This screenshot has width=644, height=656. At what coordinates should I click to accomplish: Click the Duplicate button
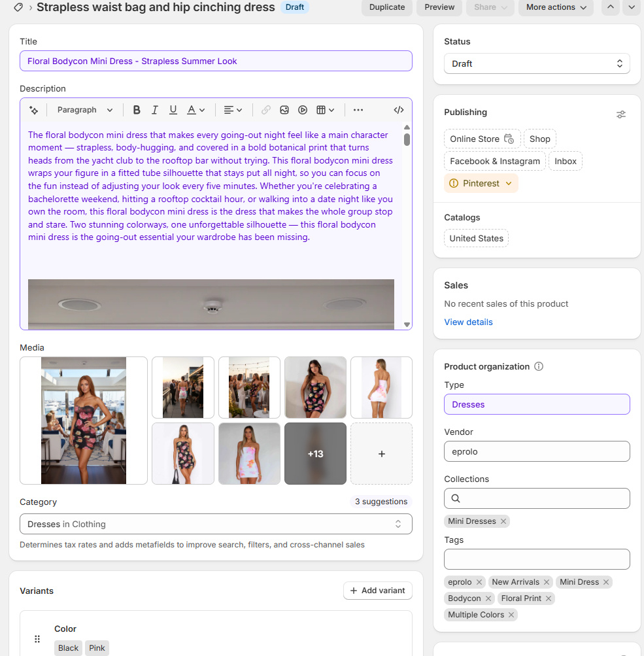click(386, 7)
